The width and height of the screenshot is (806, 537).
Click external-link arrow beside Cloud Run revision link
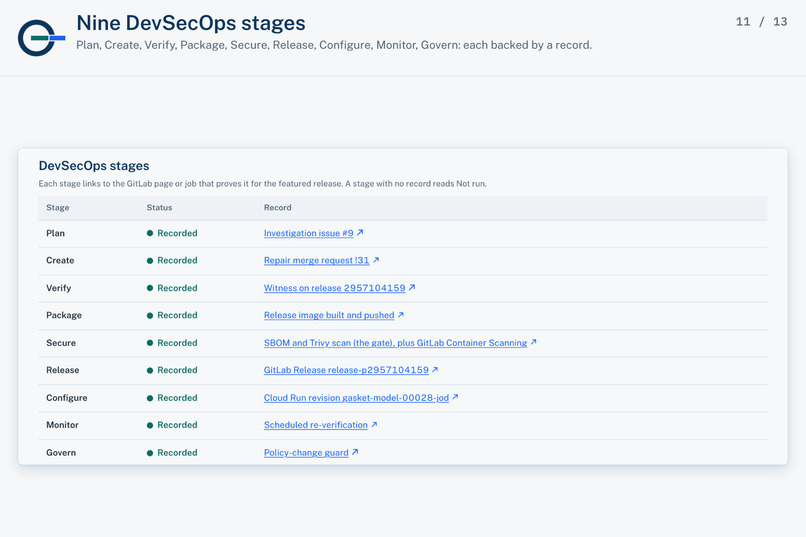455,397
